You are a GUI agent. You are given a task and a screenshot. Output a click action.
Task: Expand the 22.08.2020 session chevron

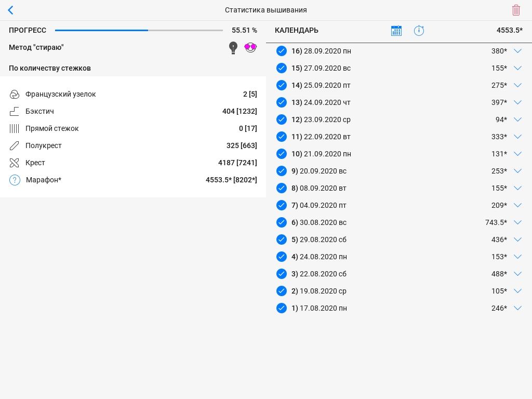[517, 274]
